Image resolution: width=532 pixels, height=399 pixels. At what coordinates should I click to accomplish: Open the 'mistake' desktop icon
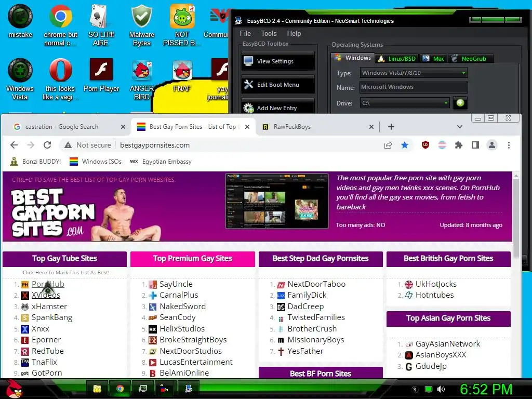click(x=20, y=21)
